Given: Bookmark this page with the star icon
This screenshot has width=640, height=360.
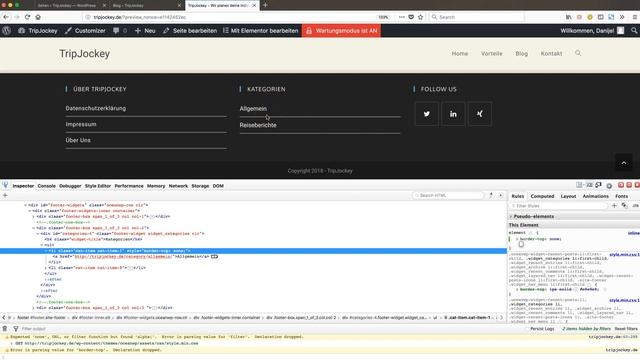Looking at the screenshot, I should 421,17.
